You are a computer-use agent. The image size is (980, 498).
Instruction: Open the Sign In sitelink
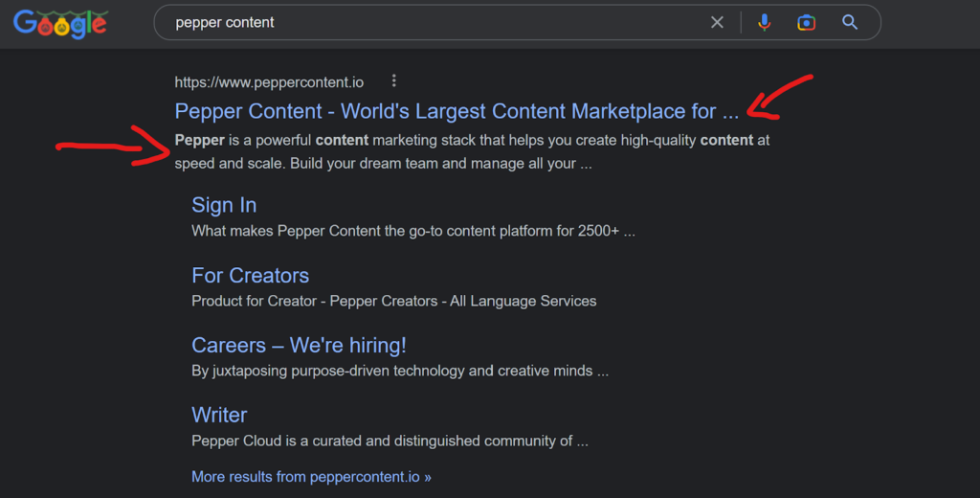224,205
